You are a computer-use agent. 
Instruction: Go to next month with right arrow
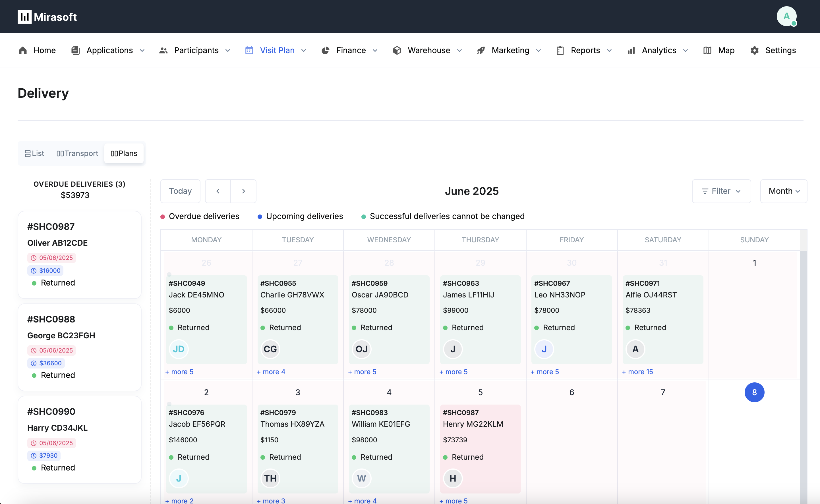click(x=244, y=191)
